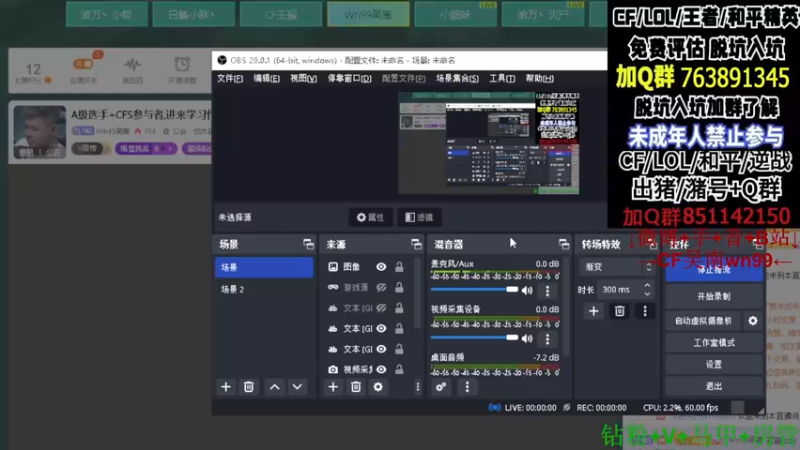
Task: Open the 视图(V) menu
Action: [303, 79]
